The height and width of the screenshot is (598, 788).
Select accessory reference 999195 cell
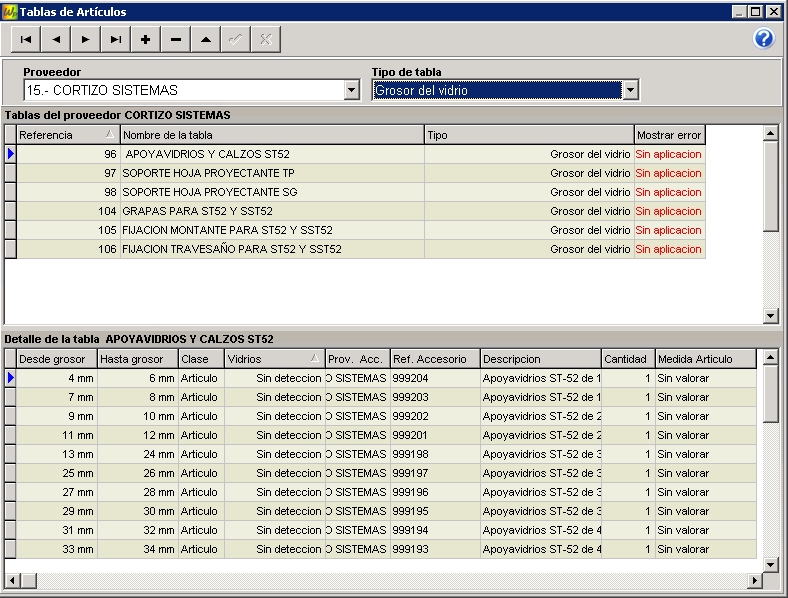point(435,512)
